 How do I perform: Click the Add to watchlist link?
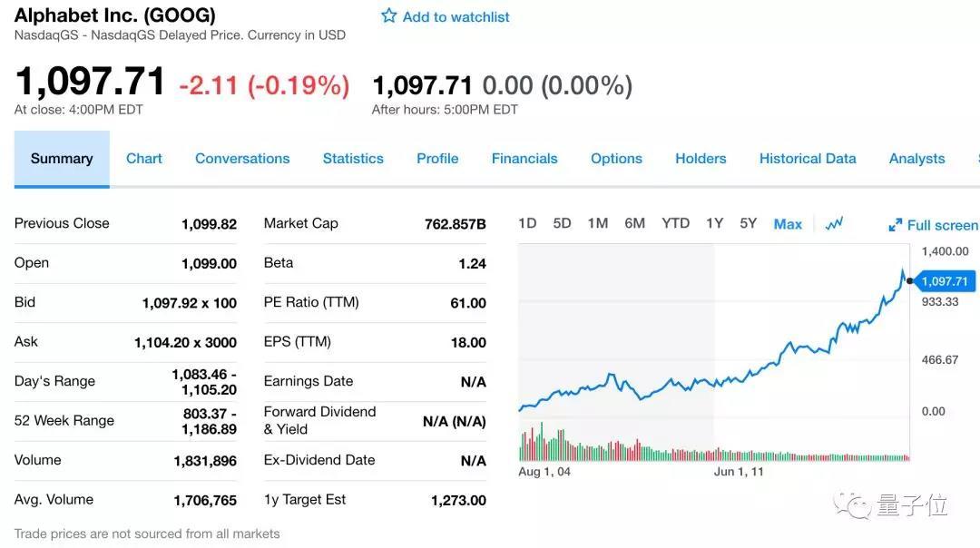click(456, 16)
